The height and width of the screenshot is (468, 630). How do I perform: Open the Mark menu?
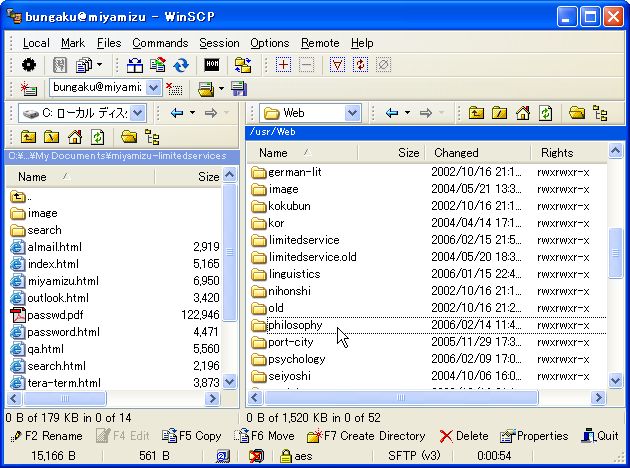click(x=73, y=43)
